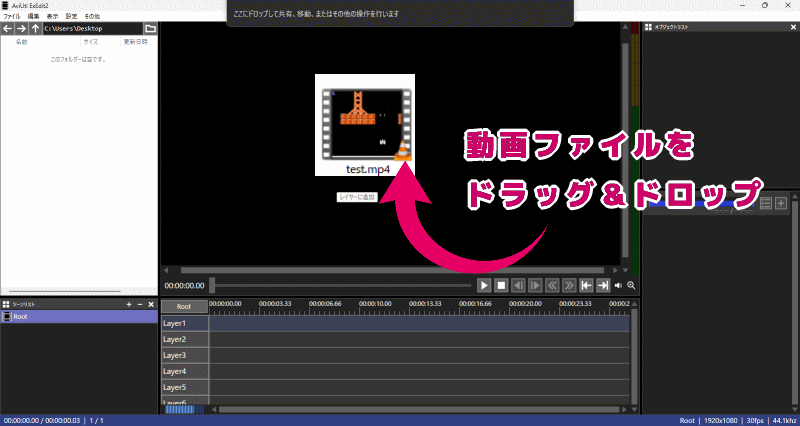Jump to the end of the timeline
Screen dimensions: 800x426
[x=603, y=285]
